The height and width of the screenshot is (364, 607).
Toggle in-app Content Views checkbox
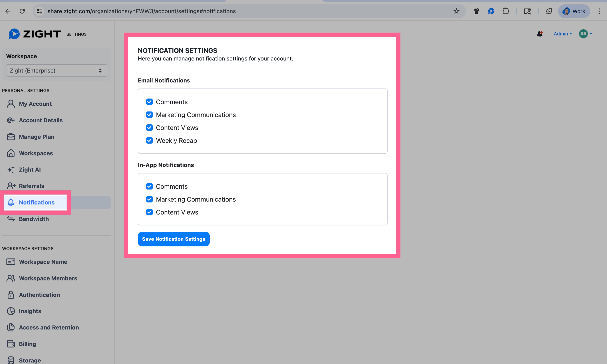149,212
